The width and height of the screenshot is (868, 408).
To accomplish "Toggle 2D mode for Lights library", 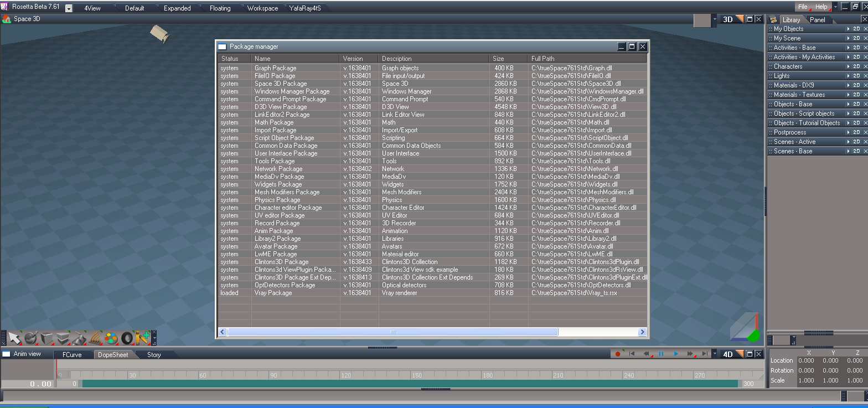I will 856,76.
